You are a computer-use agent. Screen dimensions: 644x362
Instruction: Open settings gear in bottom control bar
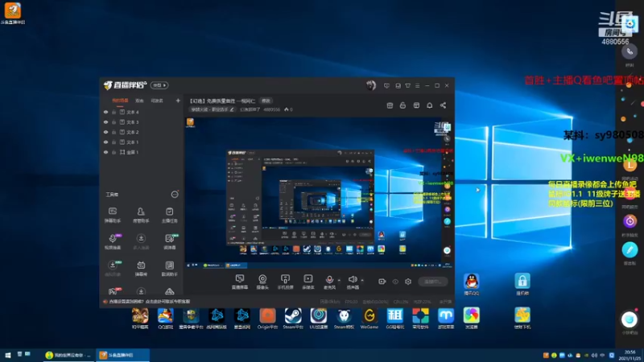(x=408, y=282)
